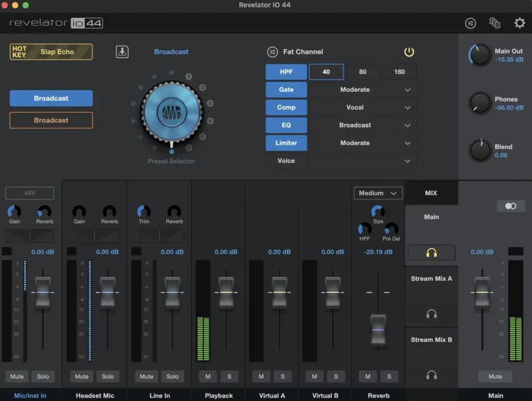Click the Preset Selector dial

(x=171, y=112)
